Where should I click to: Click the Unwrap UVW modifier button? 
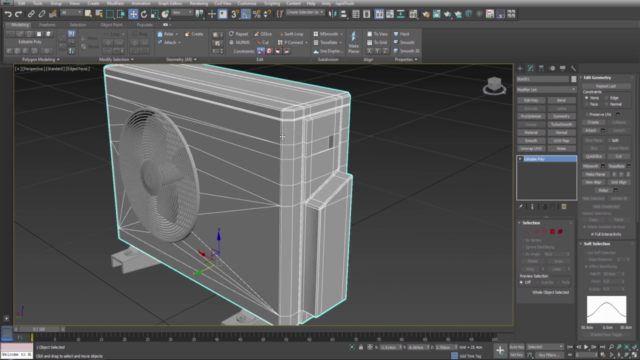click(x=531, y=149)
